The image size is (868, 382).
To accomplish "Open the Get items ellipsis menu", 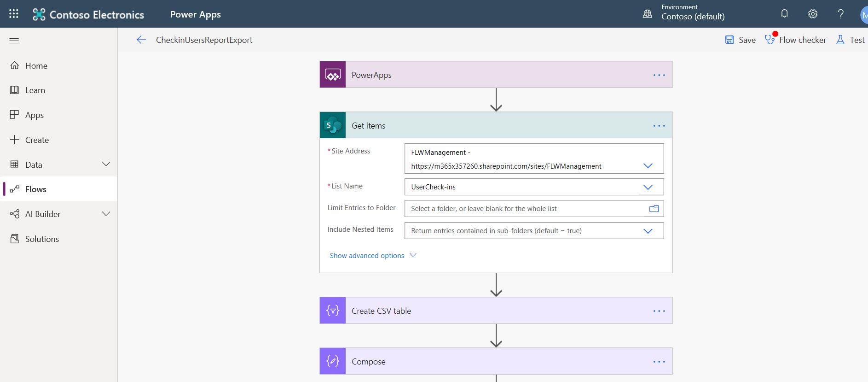I will click(x=659, y=126).
